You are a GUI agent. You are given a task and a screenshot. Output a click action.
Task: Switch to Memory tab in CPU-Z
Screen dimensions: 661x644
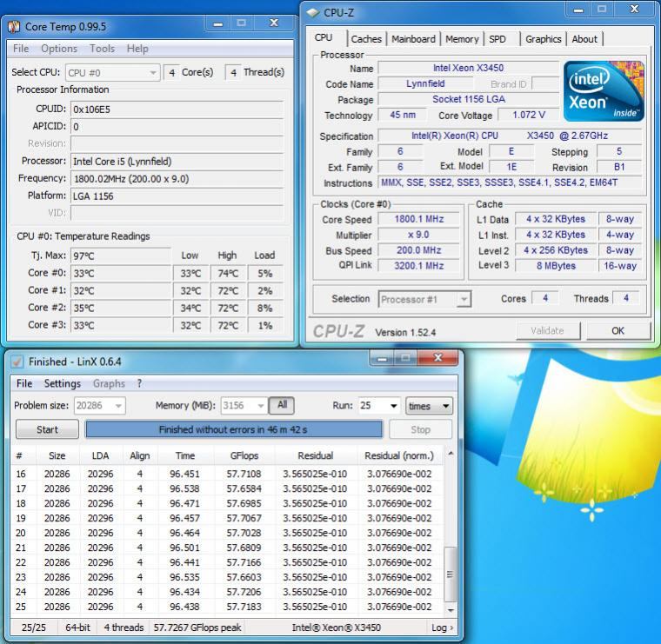[462, 39]
